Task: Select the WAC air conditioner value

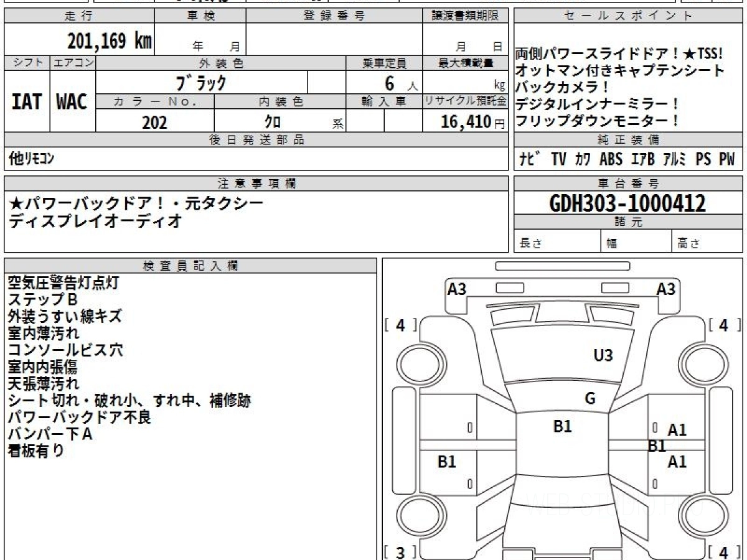Action: coord(72,101)
